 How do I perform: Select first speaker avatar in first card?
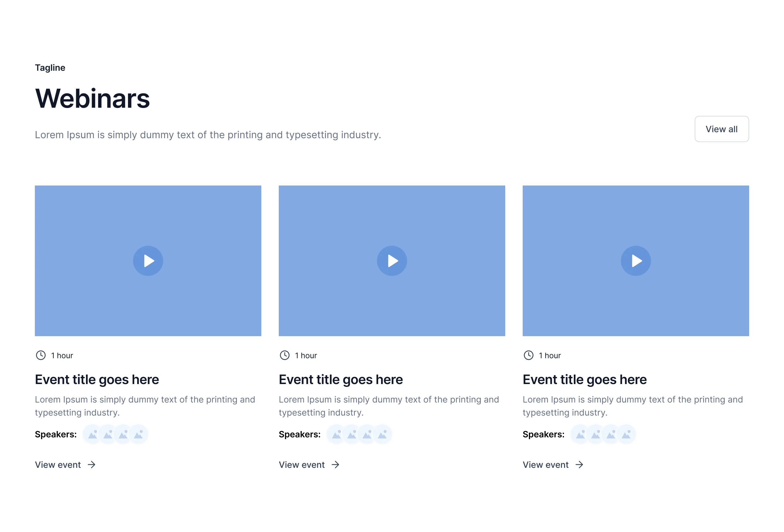click(92, 434)
